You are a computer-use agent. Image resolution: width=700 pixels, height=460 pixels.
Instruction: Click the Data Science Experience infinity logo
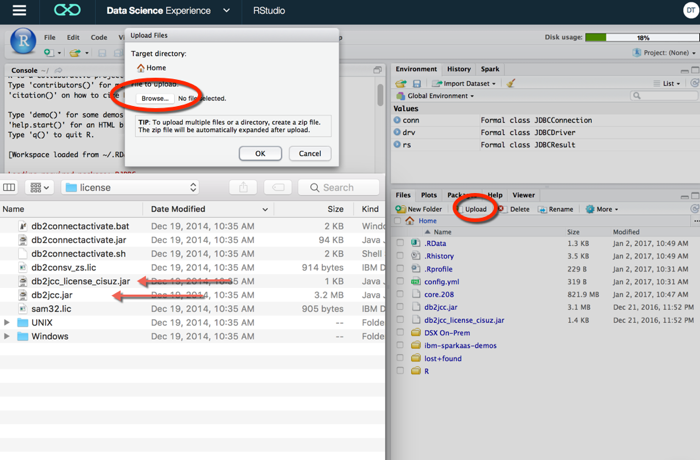point(67,10)
